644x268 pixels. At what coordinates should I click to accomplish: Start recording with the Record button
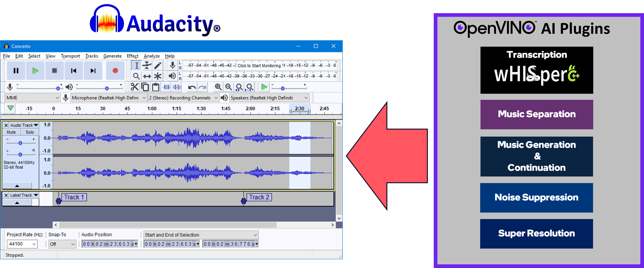pos(115,70)
